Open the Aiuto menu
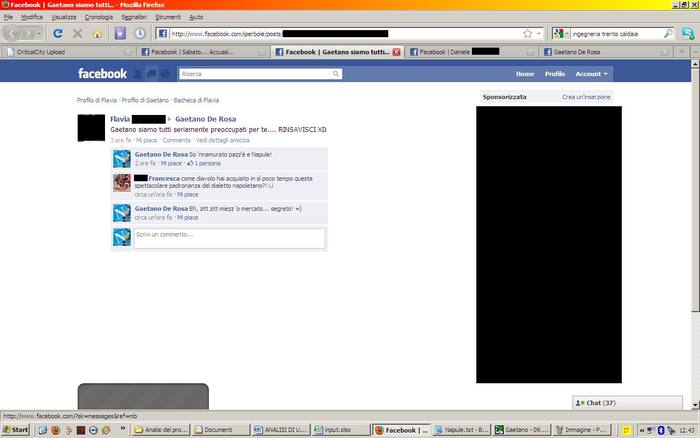Screen dimensions: 700x438 [196, 17]
